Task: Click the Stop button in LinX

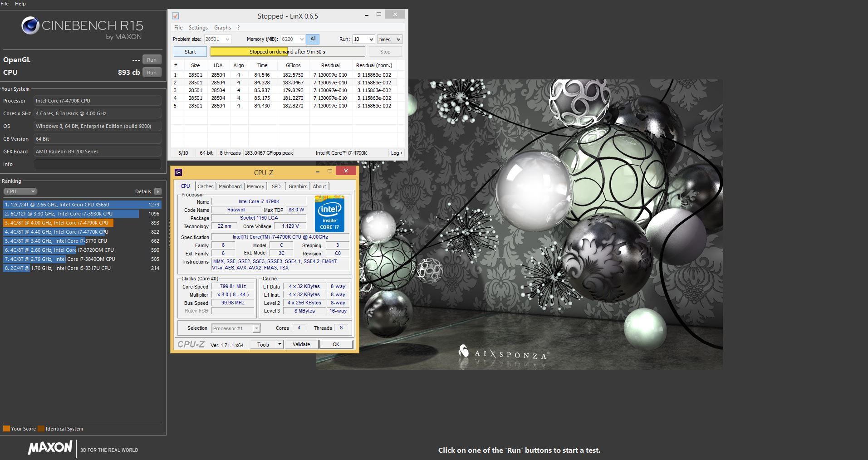Action: [385, 52]
